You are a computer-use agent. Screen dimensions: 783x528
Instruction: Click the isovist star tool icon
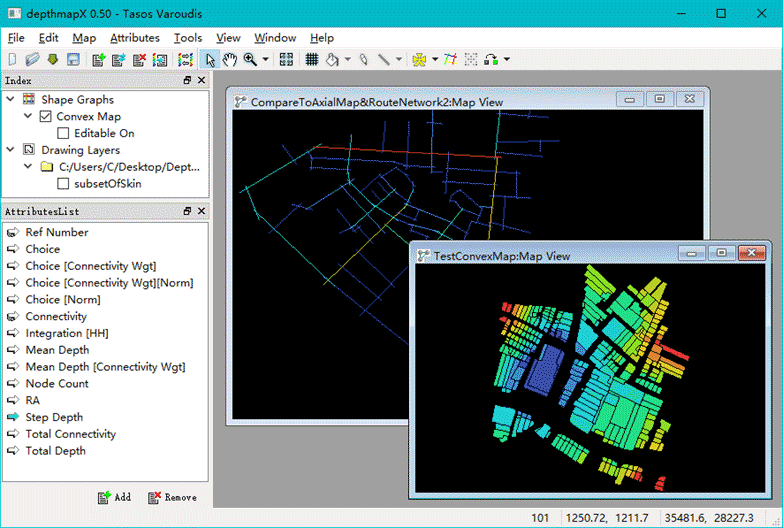click(x=419, y=60)
